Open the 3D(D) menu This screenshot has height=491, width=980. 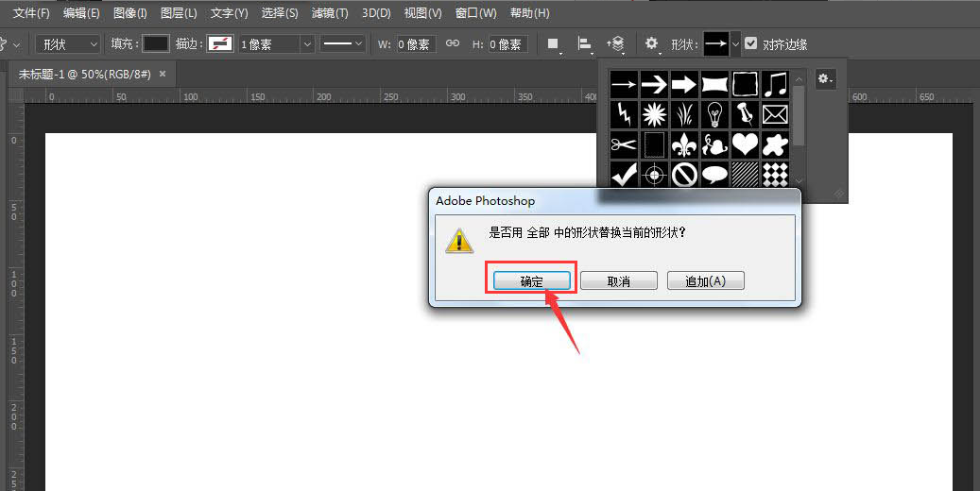click(376, 12)
